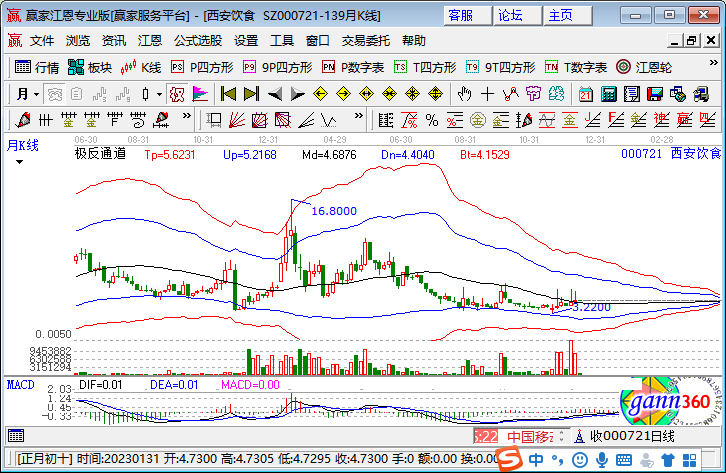
Task: Open the 文件 menu
Action: click(42, 41)
